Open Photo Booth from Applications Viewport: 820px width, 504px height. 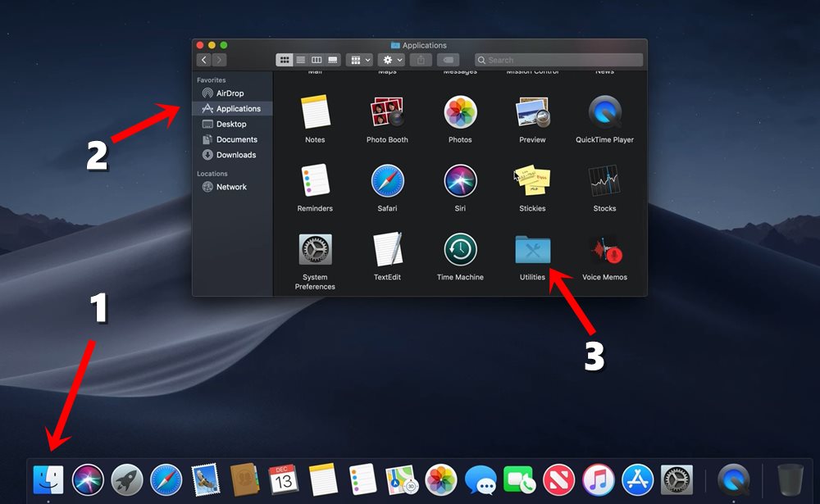[x=387, y=112]
